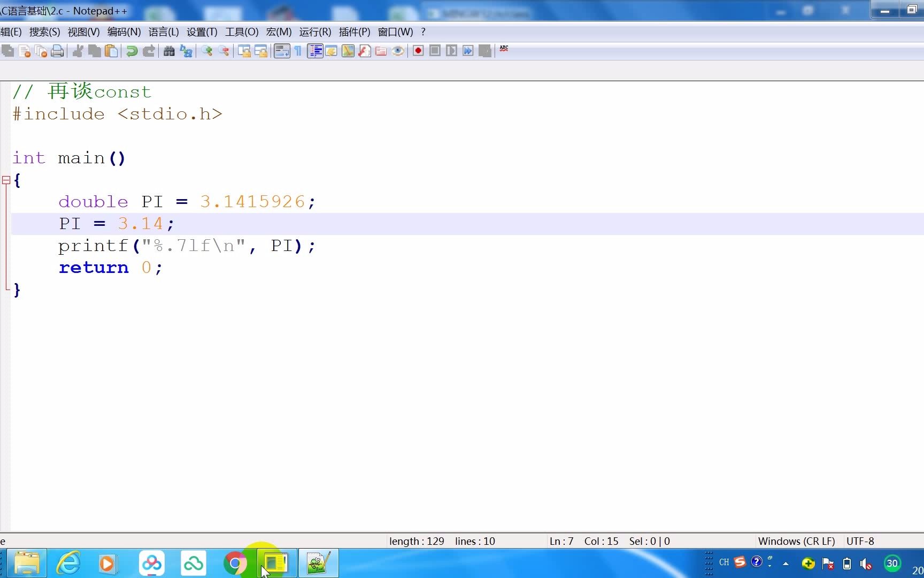
Task: Toggle synchronized horizontal scrolling
Action: [261, 51]
